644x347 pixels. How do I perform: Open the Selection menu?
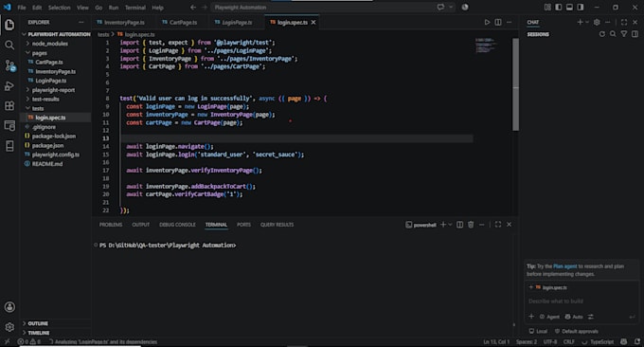[x=59, y=8]
